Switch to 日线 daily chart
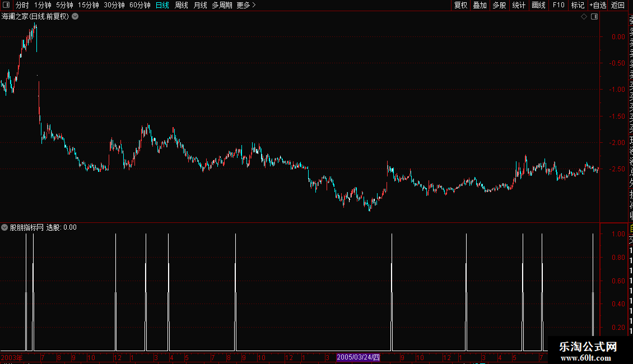The height and width of the screenshot is (364, 633). point(162,5)
